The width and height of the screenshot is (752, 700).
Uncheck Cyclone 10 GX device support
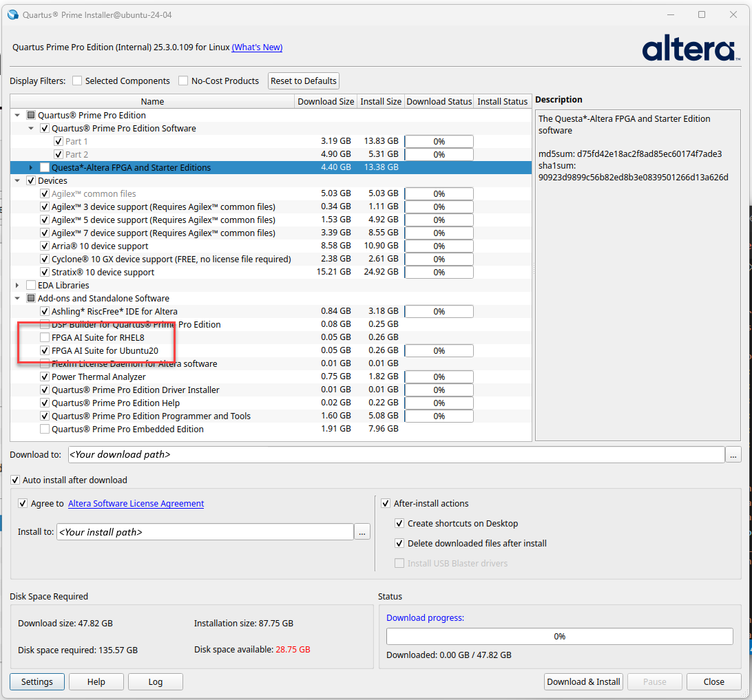(x=45, y=259)
